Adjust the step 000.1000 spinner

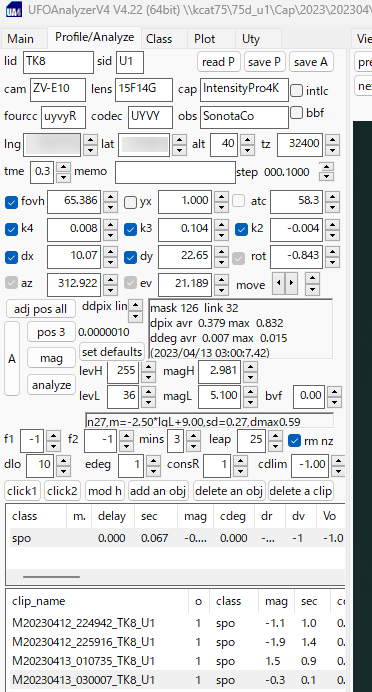click(326, 172)
